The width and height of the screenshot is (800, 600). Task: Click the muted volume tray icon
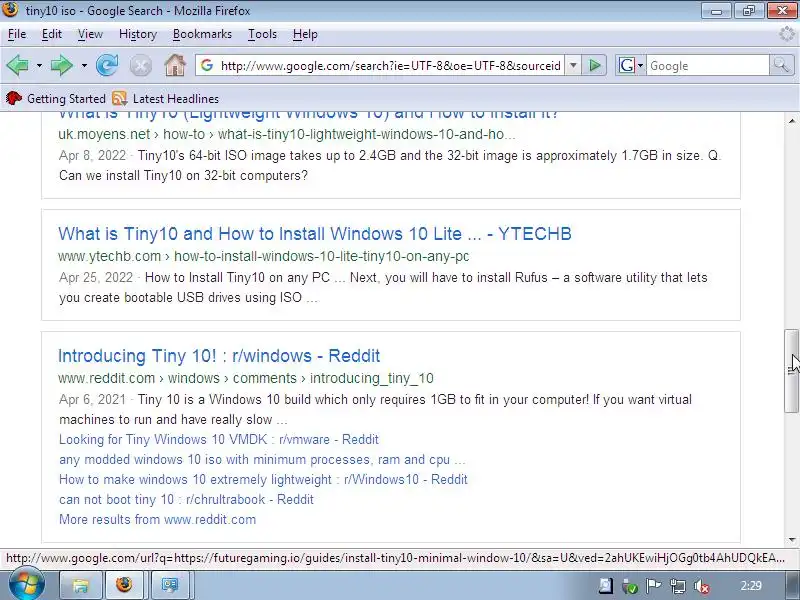tap(702, 586)
